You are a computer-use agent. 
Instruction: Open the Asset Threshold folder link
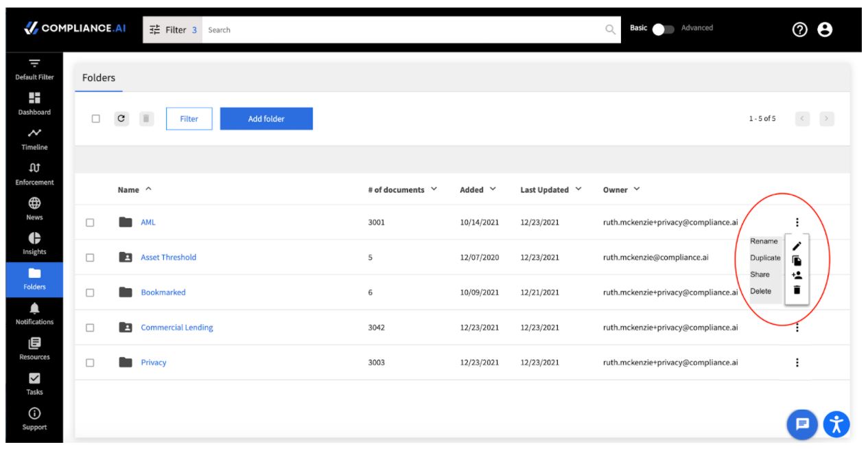point(168,257)
